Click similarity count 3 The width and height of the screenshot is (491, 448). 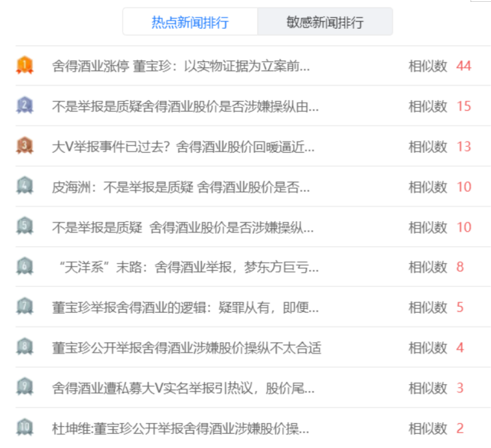pyautogui.click(x=460, y=388)
